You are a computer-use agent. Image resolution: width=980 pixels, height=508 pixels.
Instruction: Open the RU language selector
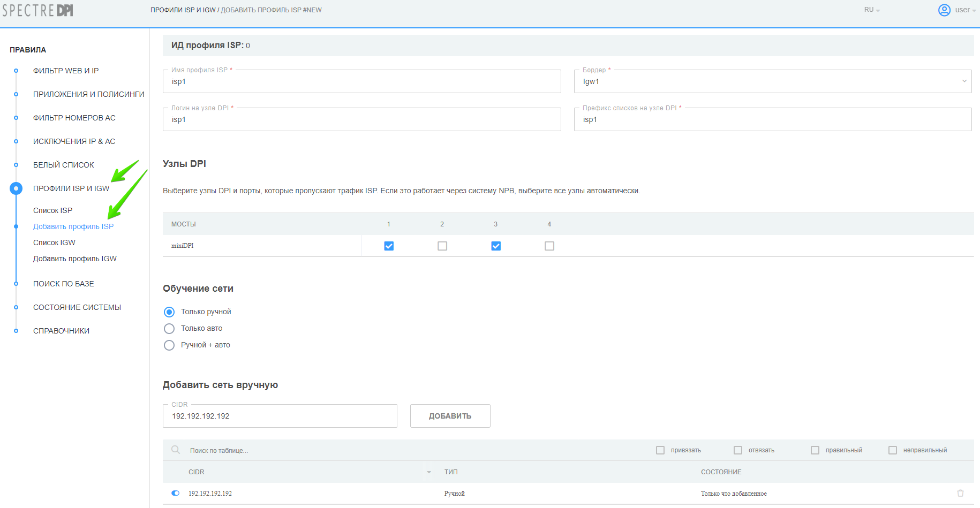872,10
